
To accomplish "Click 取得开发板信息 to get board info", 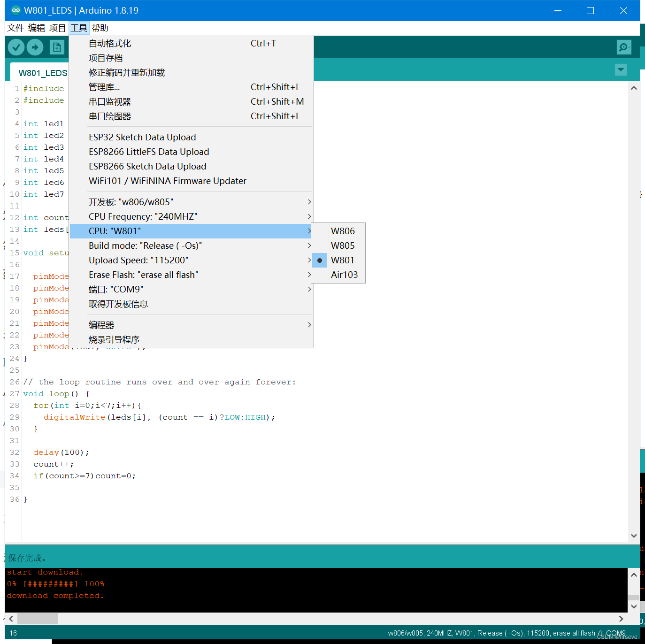I will [x=118, y=304].
